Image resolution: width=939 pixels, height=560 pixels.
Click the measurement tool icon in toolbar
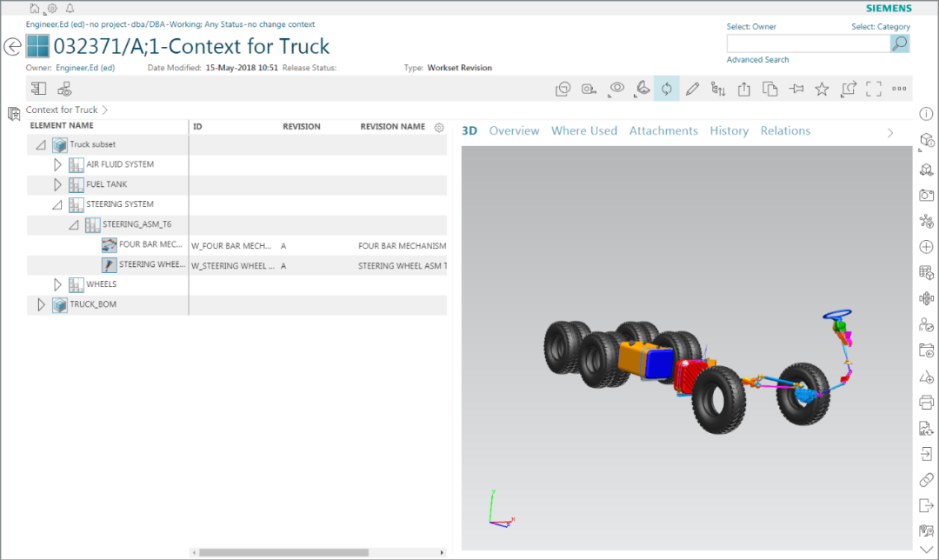589,89
